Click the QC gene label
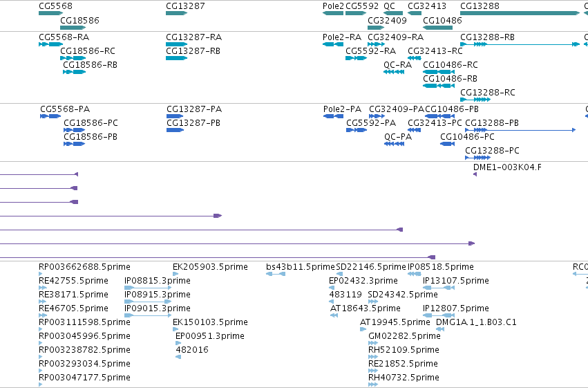 coord(389,6)
